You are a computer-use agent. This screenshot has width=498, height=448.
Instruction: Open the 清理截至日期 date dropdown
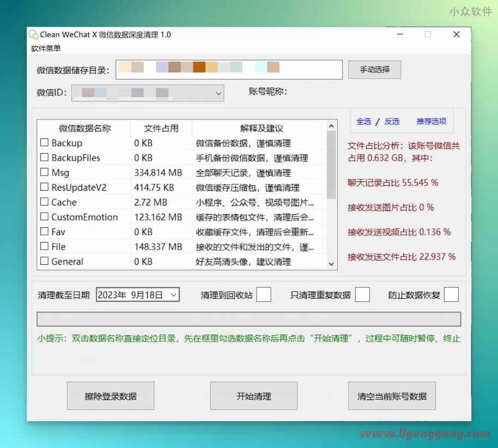coord(173,295)
